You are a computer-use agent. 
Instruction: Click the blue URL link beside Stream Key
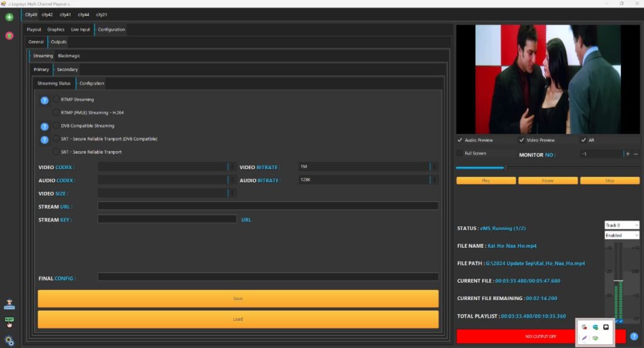246,220
